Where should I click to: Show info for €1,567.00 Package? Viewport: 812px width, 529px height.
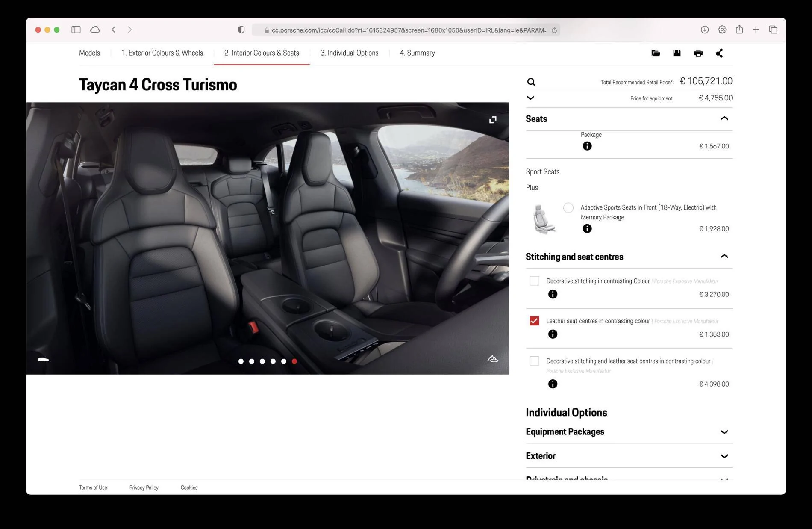pos(587,146)
